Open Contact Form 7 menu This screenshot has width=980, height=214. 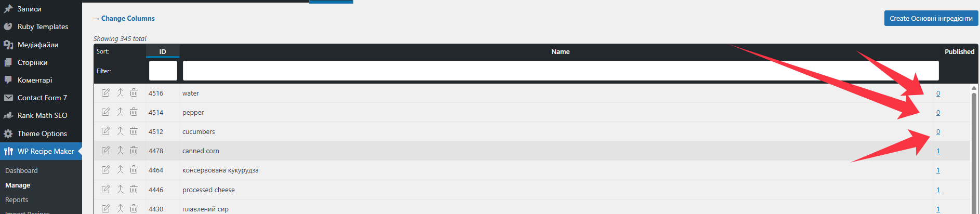click(x=41, y=98)
